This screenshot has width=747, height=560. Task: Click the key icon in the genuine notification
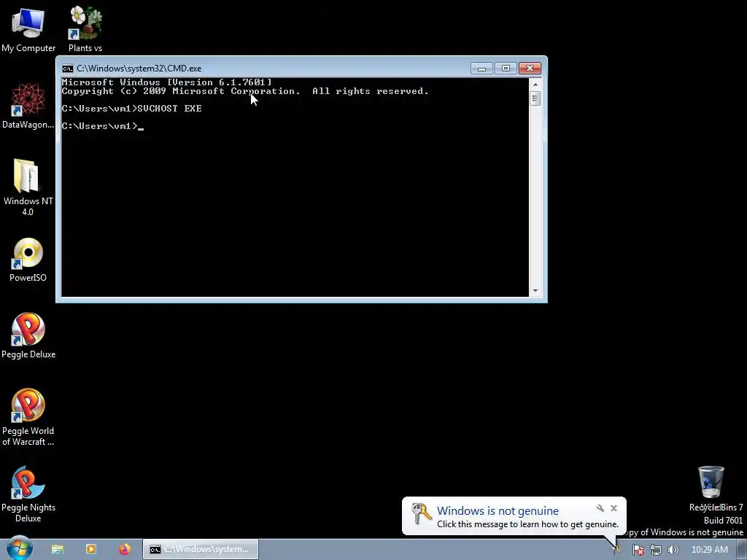pos(421,514)
